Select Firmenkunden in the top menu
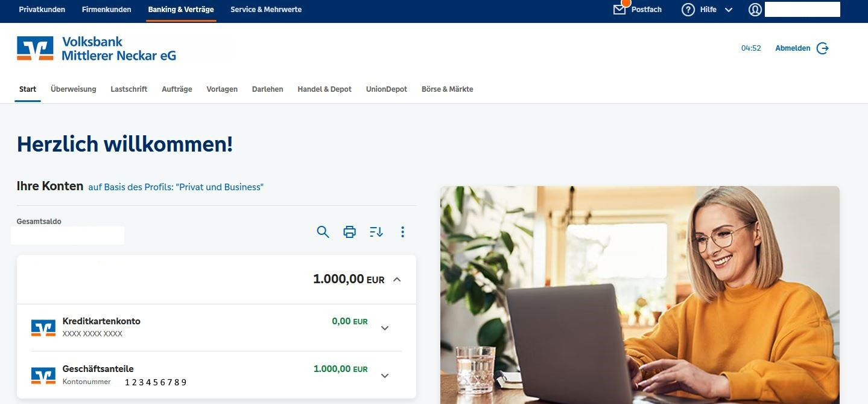868x404 pixels. click(106, 10)
